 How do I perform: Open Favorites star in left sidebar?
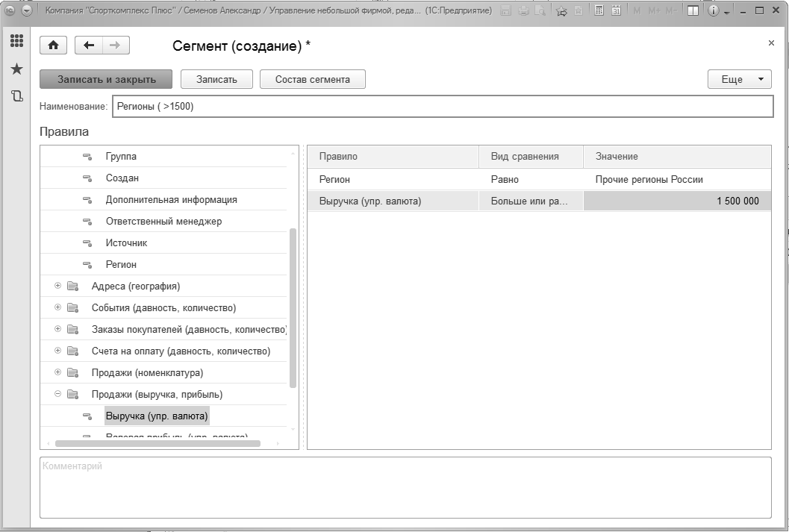[x=16, y=69]
